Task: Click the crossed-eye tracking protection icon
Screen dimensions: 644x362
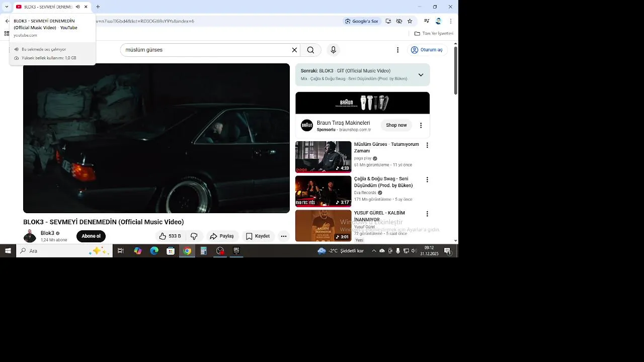Action: pyautogui.click(x=399, y=21)
